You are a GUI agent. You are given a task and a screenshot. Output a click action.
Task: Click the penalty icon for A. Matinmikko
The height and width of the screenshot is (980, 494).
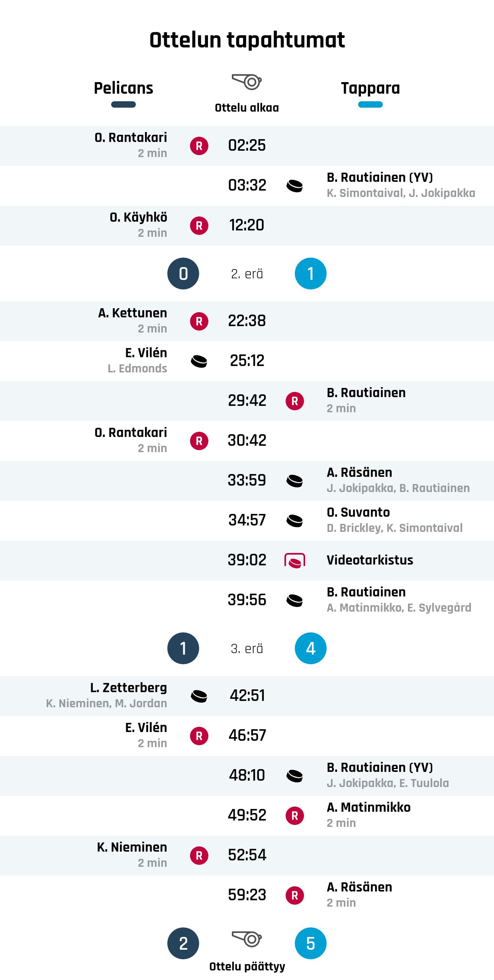click(295, 816)
